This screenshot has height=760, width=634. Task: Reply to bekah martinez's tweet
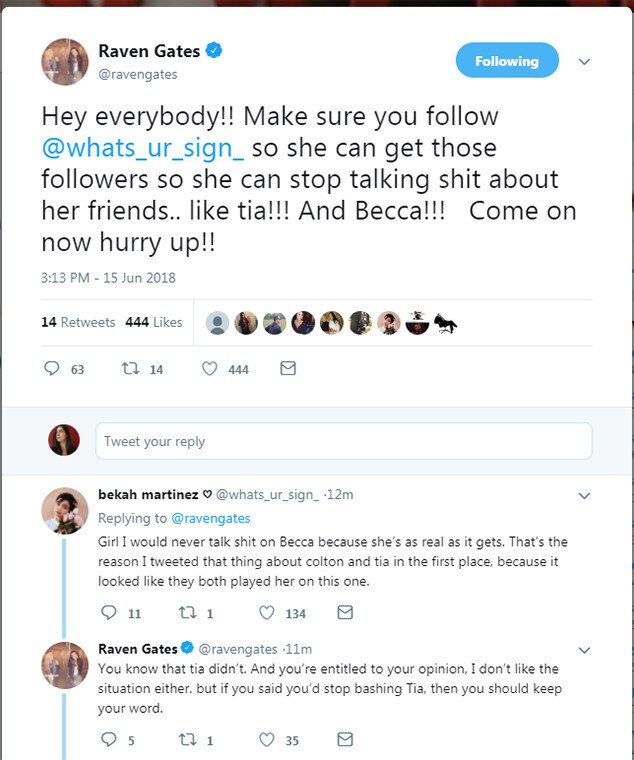click(x=109, y=612)
